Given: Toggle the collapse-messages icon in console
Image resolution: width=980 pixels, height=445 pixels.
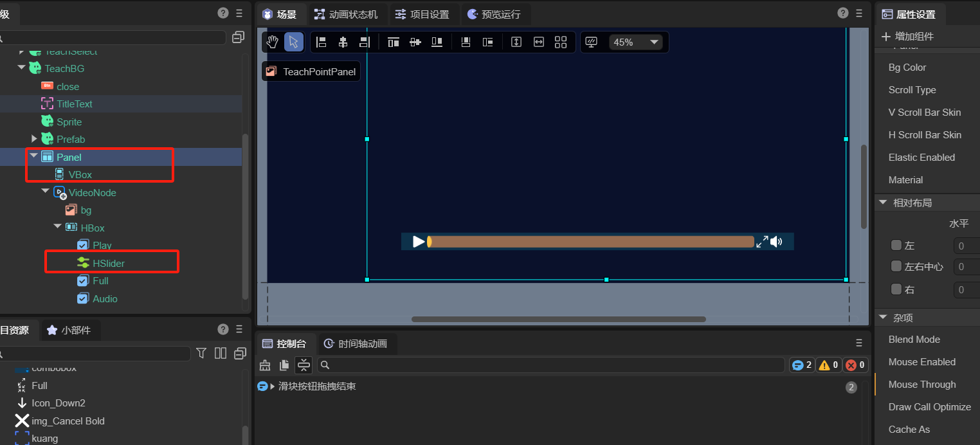Looking at the screenshot, I should pos(304,365).
